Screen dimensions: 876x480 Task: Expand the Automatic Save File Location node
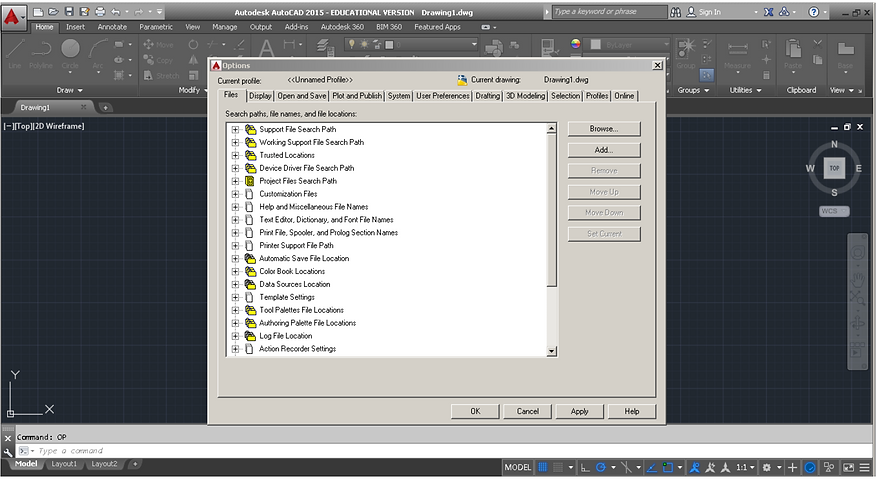[235, 259]
